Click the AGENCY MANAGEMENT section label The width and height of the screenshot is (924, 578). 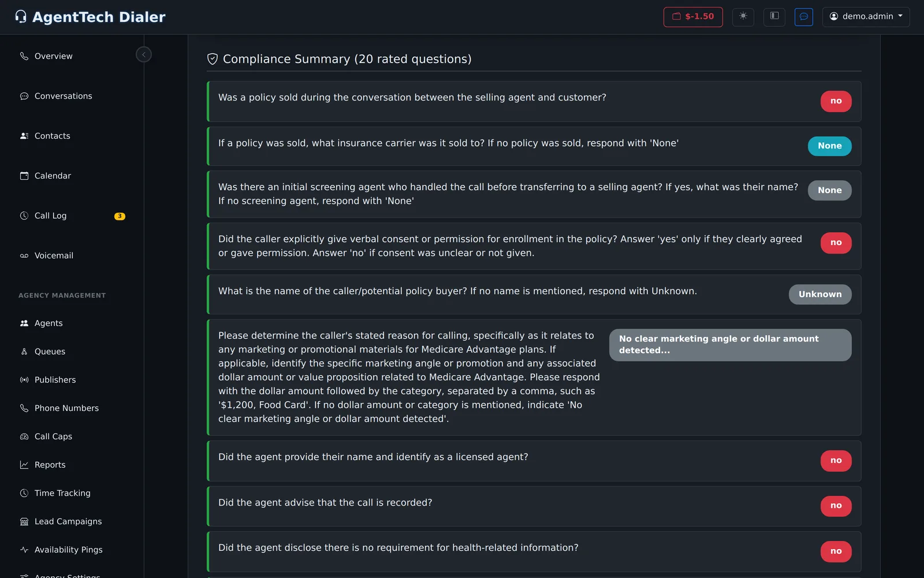click(x=62, y=295)
